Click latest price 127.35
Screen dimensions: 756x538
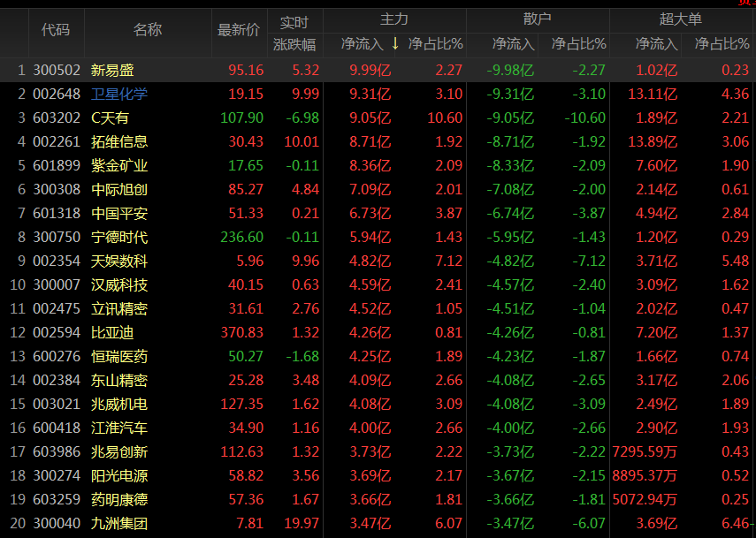pyautogui.click(x=242, y=404)
